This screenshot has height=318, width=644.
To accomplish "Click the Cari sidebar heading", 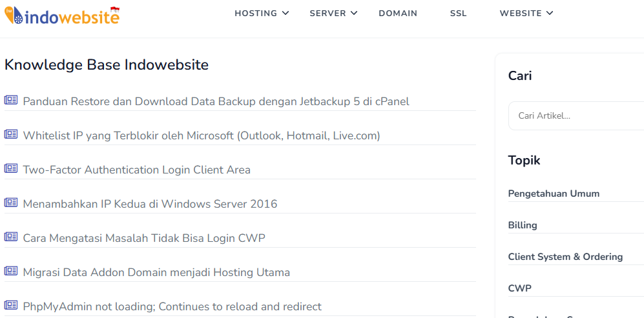I will click(520, 75).
